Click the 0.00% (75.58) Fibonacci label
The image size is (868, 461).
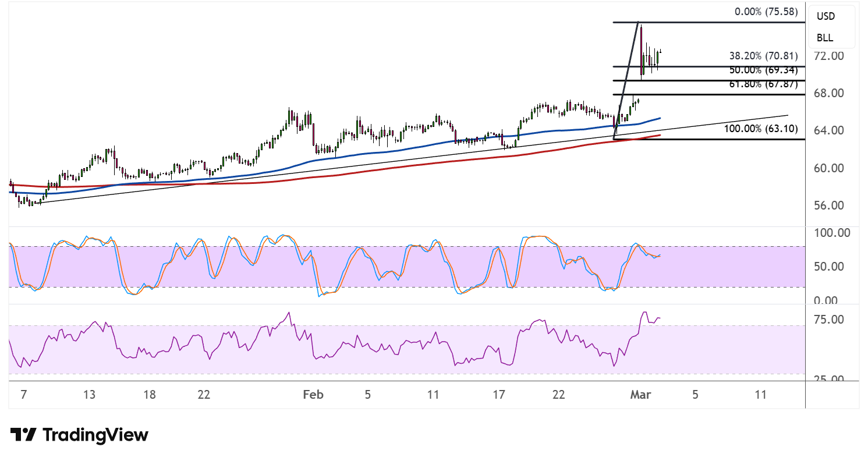click(x=767, y=11)
